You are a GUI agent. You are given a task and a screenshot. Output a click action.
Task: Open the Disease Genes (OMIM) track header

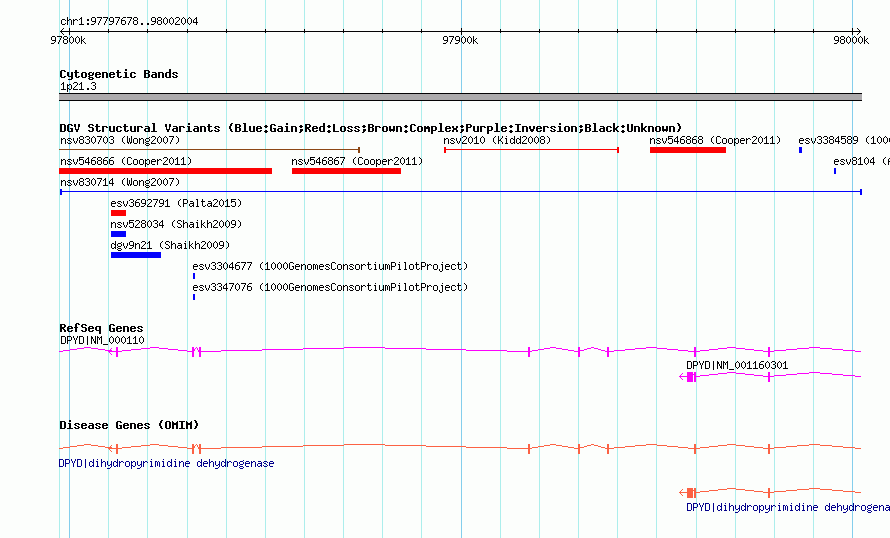129,425
